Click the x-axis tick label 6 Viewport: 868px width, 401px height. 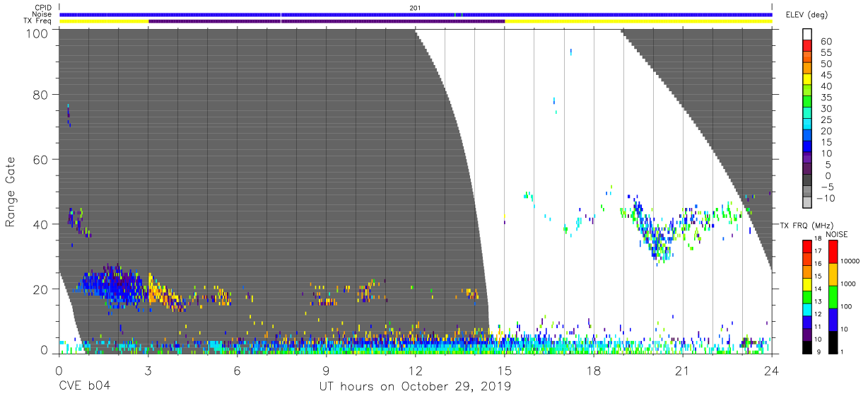(237, 370)
